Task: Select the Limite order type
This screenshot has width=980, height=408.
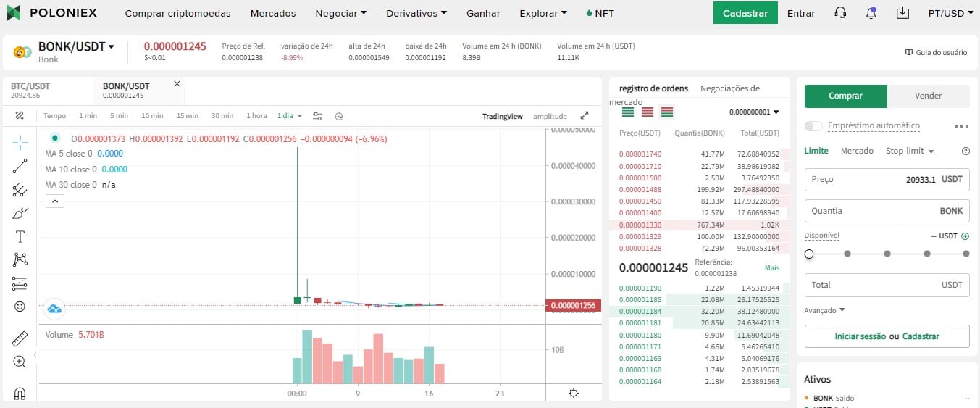Action: 816,151
